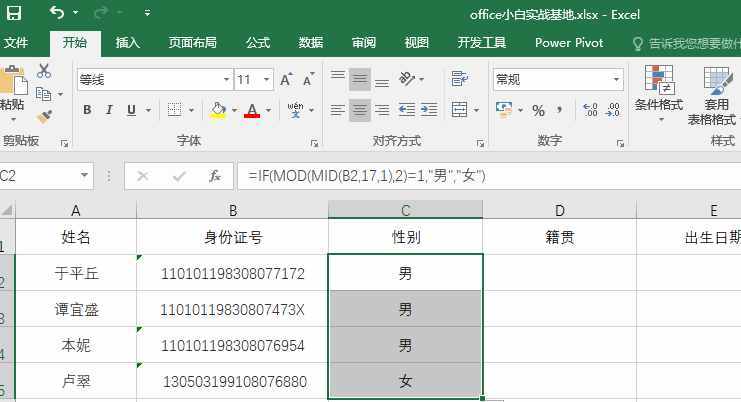Viewport: 741px width, 402px height.
Task: Decrease decimal places
Action: pos(613,110)
